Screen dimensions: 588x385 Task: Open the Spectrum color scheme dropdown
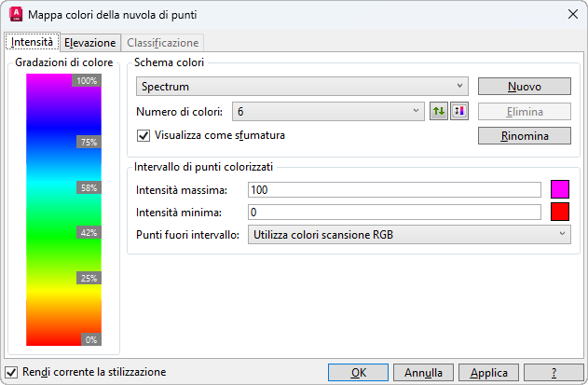[302, 87]
